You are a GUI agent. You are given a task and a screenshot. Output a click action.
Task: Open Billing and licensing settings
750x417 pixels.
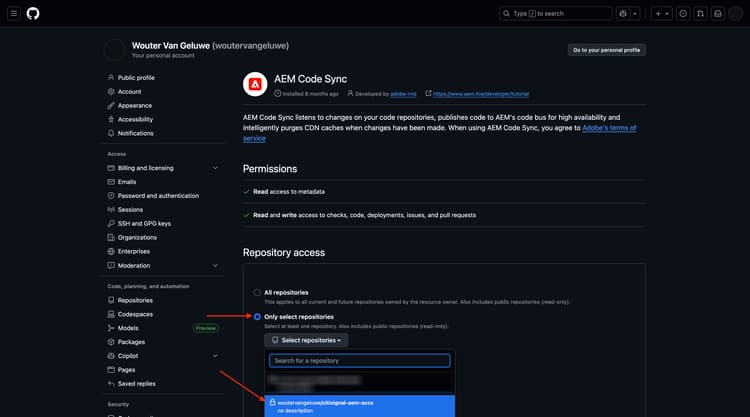coord(145,168)
